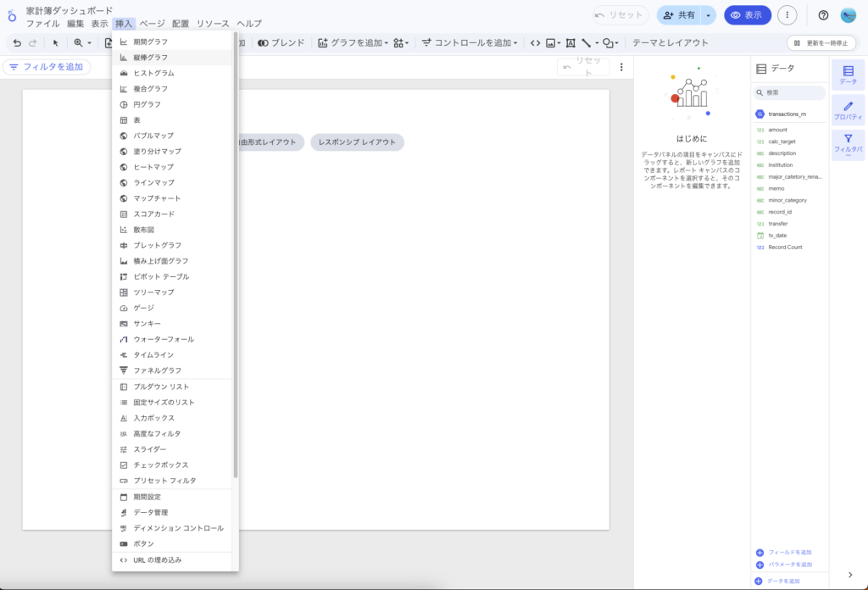
Task: Open the プロパティ panel tab with pencil icon
Action: [848, 110]
